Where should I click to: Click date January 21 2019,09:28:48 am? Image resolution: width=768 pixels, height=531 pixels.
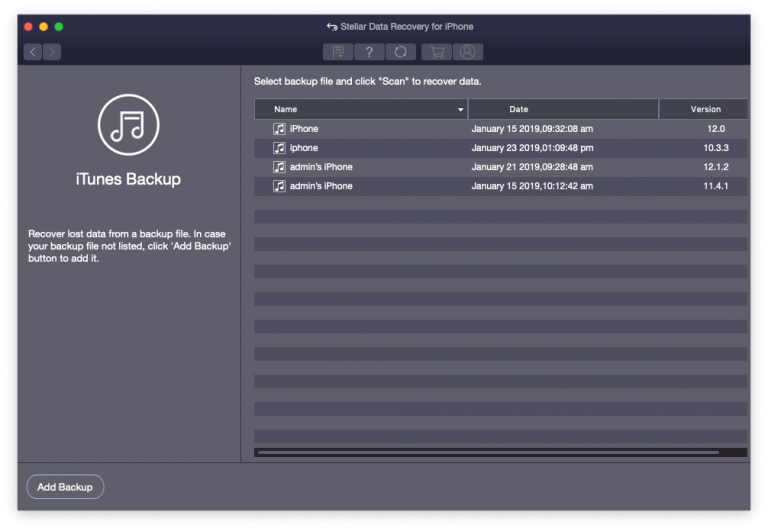[532, 167]
